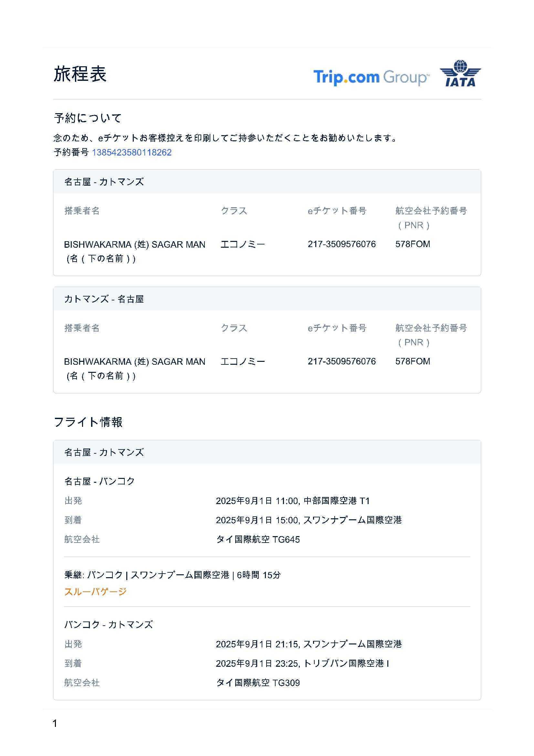Click the 21:15 スワンナプーム departure line
Viewport: 534px width, 756px height.
click(x=308, y=644)
